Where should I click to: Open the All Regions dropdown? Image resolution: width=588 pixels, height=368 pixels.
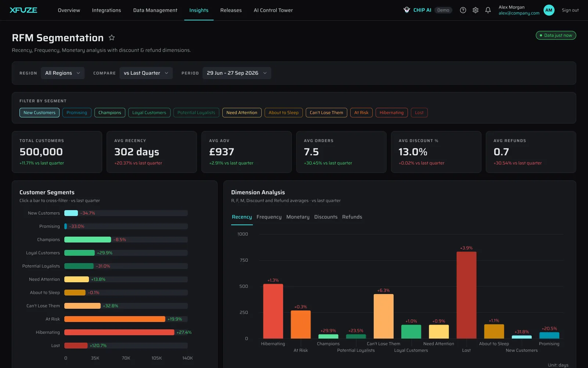(x=62, y=73)
